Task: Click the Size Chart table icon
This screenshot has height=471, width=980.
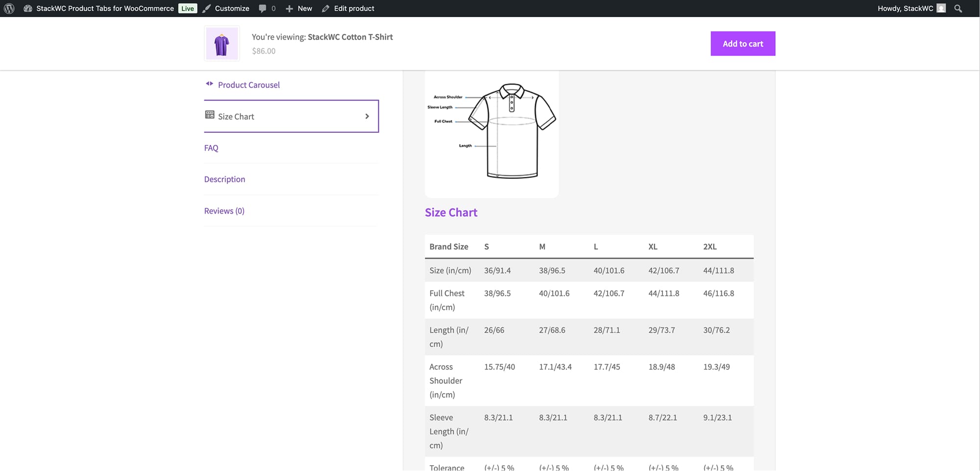Action: 210,115
